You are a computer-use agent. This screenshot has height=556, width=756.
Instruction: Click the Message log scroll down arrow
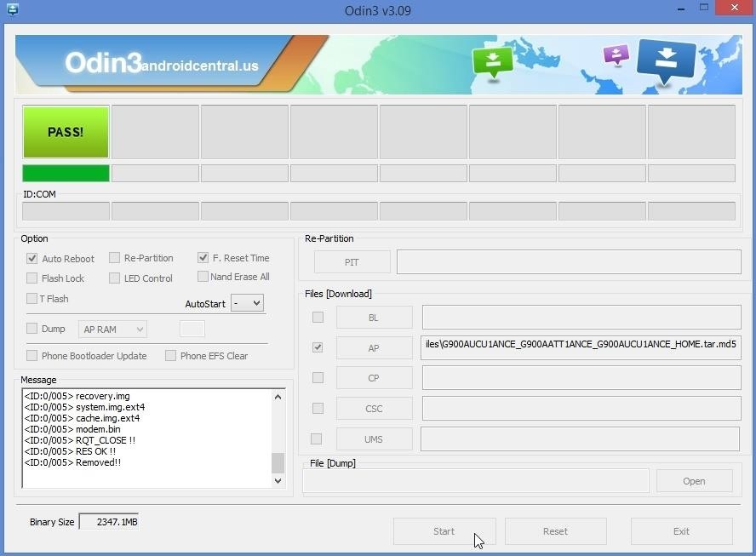pyautogui.click(x=278, y=481)
